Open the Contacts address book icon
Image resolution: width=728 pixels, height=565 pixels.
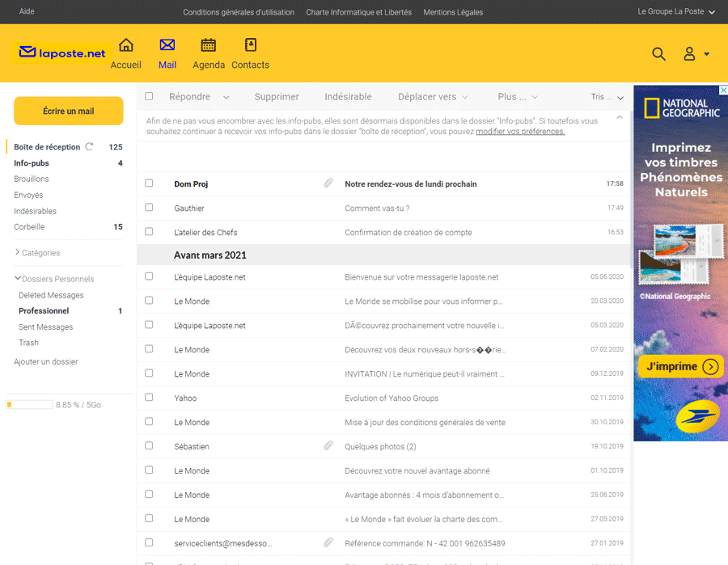pos(250,45)
